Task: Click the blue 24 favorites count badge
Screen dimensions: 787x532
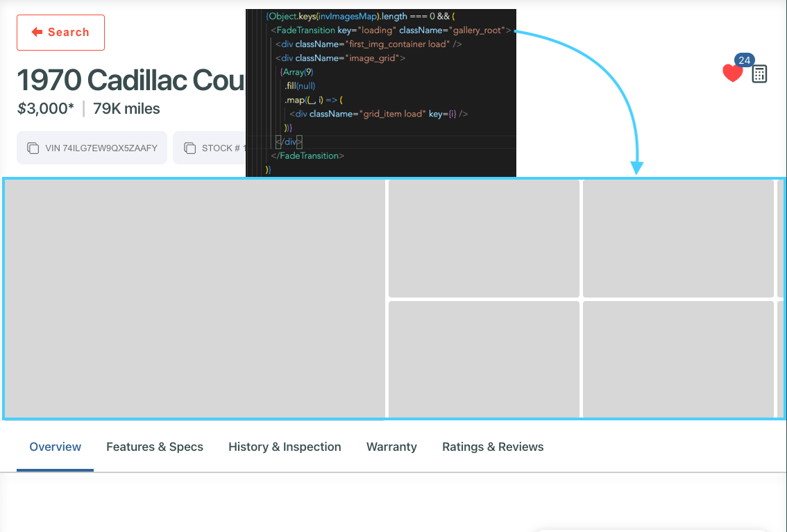Action: click(x=744, y=60)
